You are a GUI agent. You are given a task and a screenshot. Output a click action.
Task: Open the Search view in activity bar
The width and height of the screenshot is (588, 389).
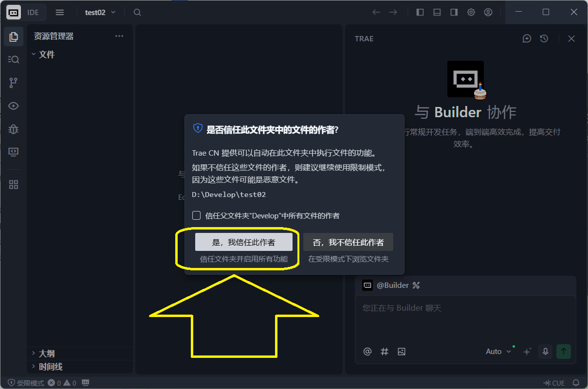[x=14, y=59]
